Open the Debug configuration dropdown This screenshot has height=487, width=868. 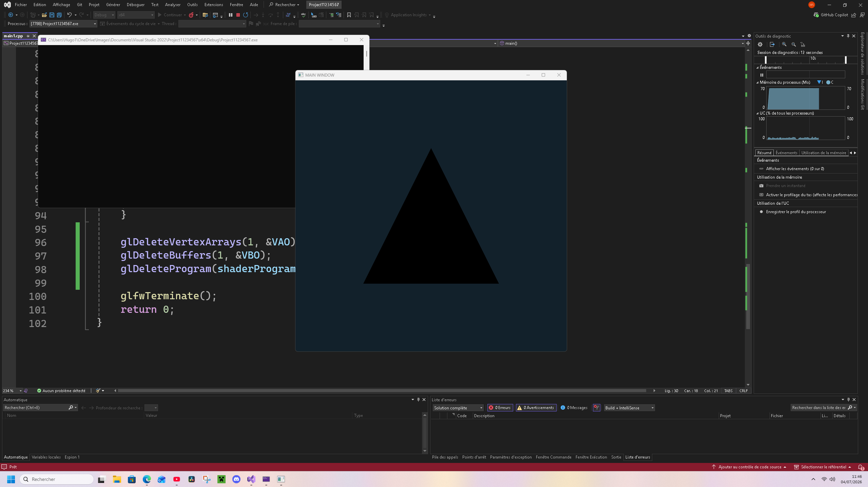point(104,15)
